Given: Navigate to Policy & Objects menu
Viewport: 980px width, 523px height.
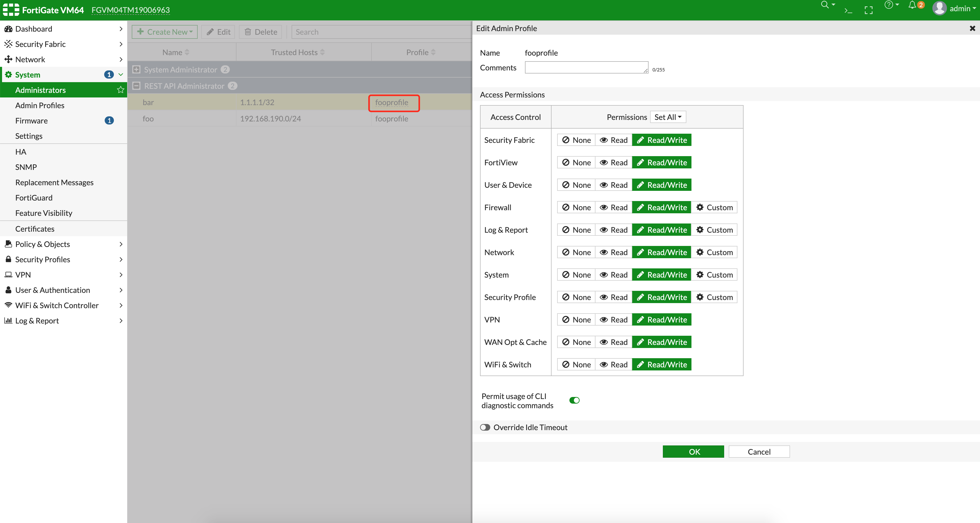Looking at the screenshot, I should pos(42,244).
